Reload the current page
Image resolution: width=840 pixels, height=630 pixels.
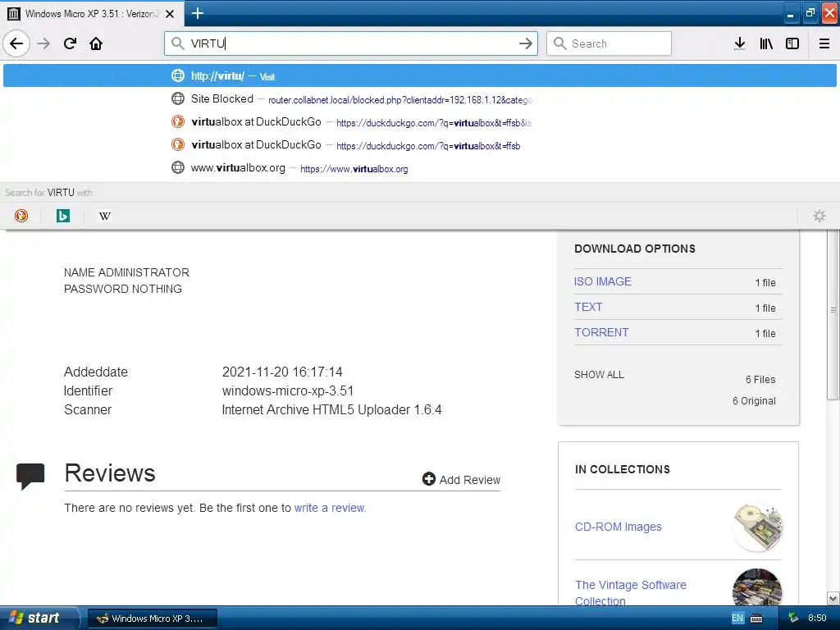coord(70,43)
